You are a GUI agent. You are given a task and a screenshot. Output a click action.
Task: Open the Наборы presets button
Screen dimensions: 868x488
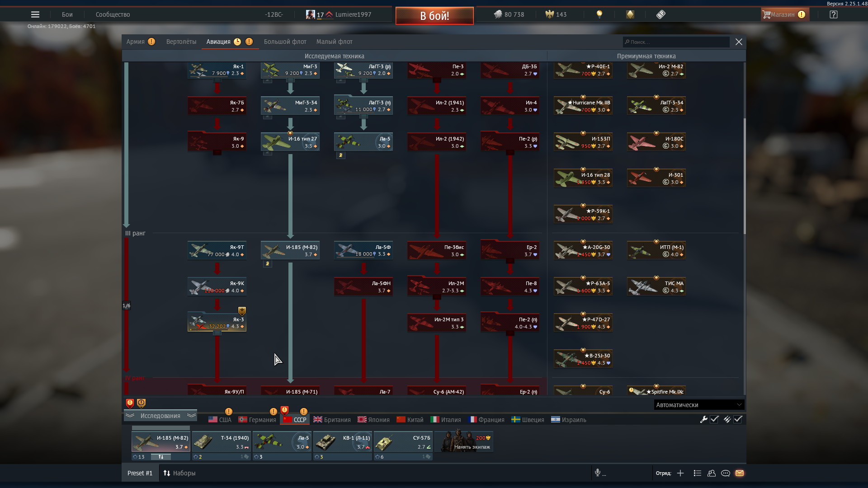179,473
